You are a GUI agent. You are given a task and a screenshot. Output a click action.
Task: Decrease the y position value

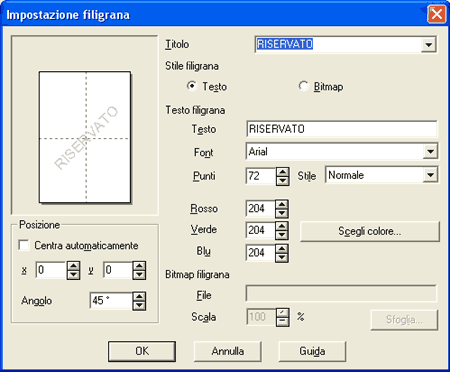pos(139,274)
